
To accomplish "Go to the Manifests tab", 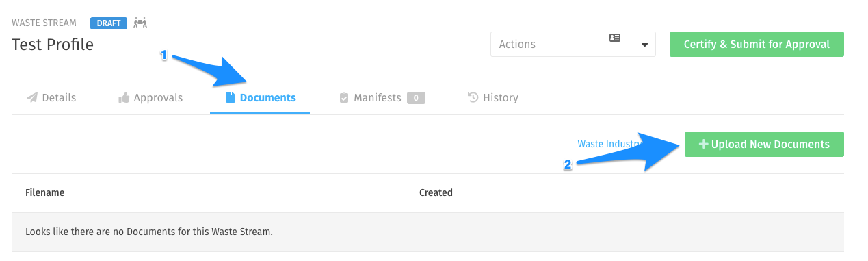I will pyautogui.click(x=382, y=98).
